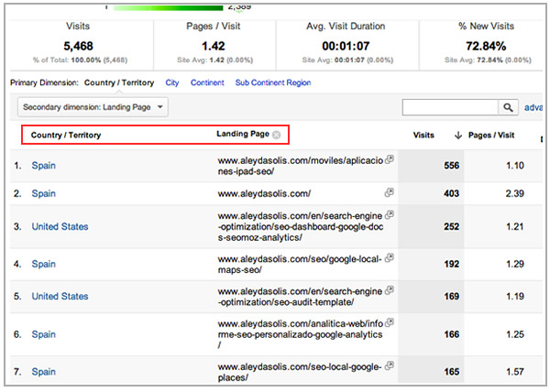Remove the Landing Page secondary dimension
This screenshot has width=550, height=392.
pos(277,135)
